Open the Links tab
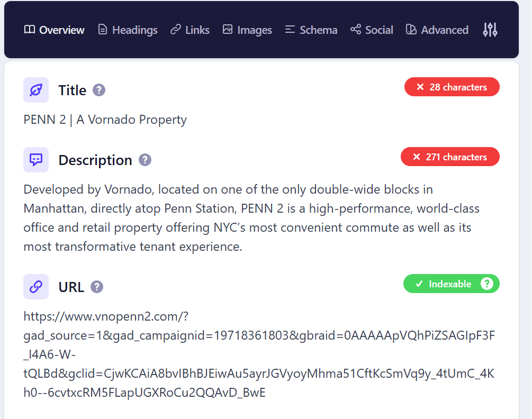The height and width of the screenshot is (419, 532). coord(190,30)
